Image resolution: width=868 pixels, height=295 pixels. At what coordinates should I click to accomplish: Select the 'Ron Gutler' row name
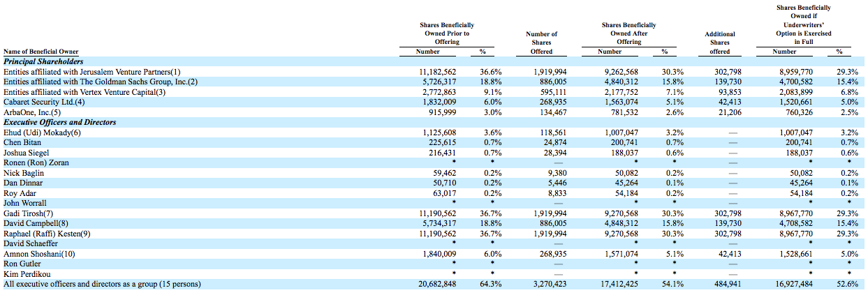tap(23, 264)
